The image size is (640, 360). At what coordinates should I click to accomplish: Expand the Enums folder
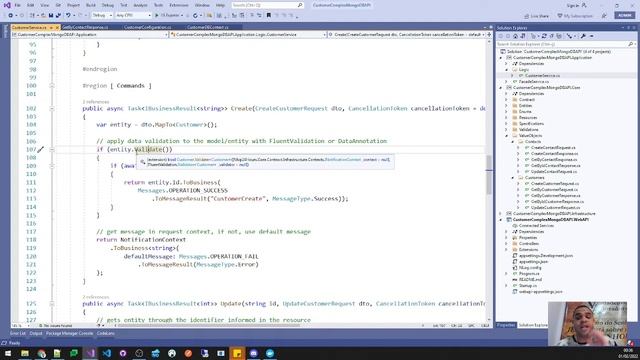click(x=507, y=111)
